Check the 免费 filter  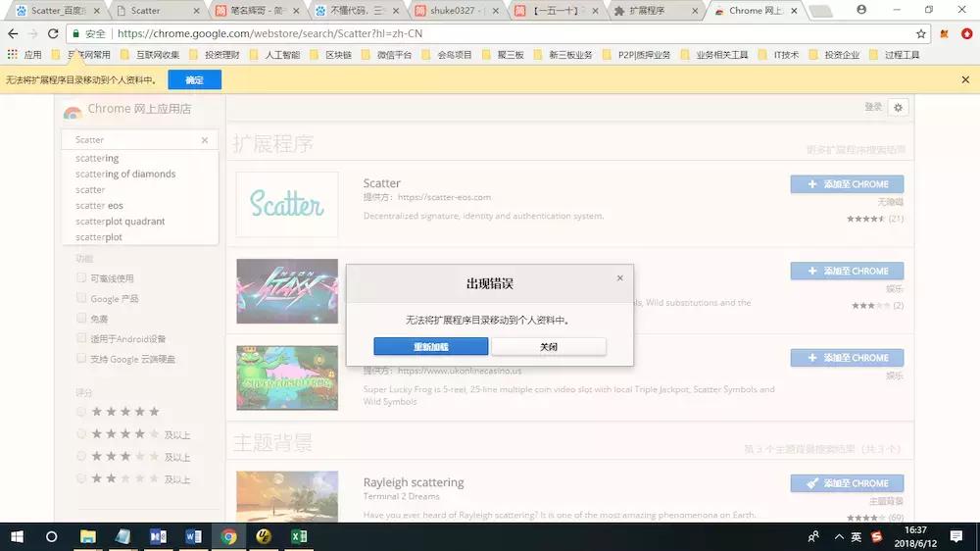pos(81,318)
